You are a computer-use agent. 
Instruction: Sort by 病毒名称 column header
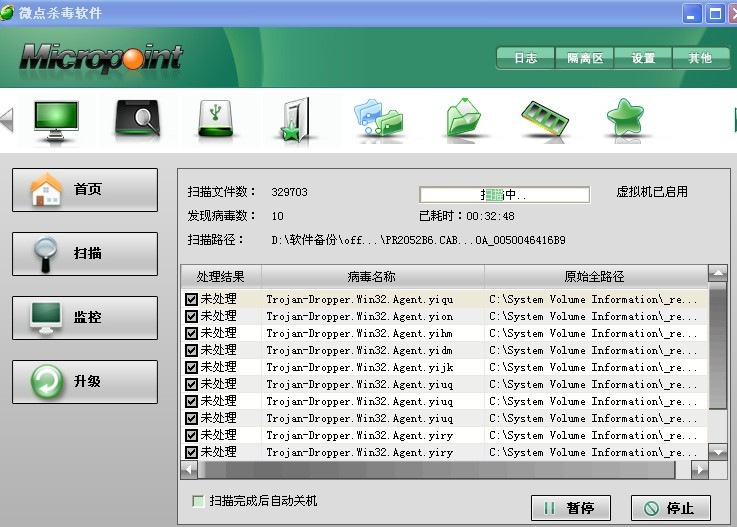(x=373, y=276)
